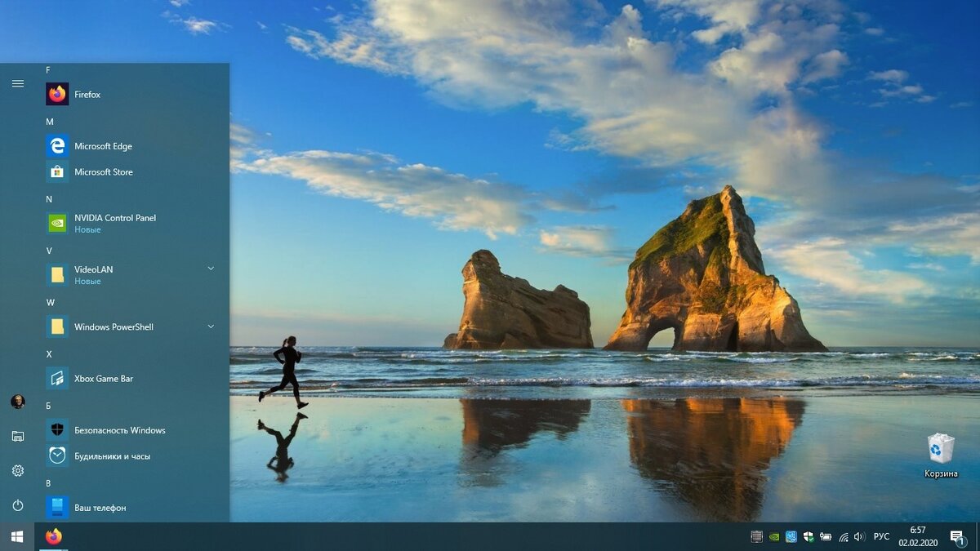Click the Start menu hamburger expand icon
Screen dimensions: 980x551
[18, 83]
